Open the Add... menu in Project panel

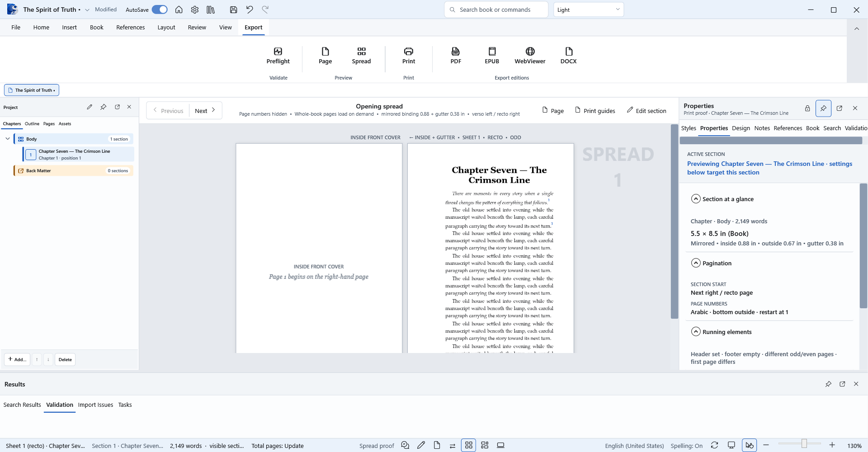pos(17,359)
